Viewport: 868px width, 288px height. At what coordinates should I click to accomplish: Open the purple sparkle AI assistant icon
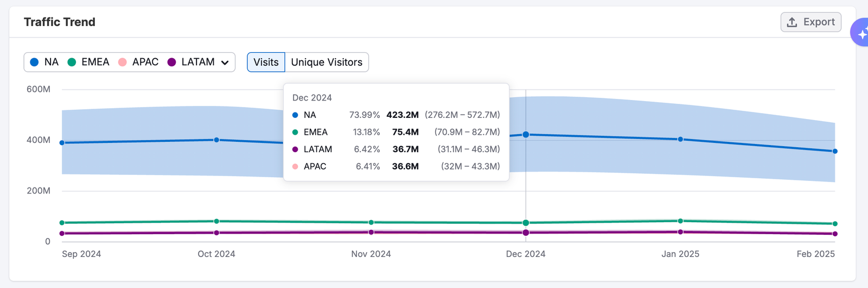tap(861, 33)
